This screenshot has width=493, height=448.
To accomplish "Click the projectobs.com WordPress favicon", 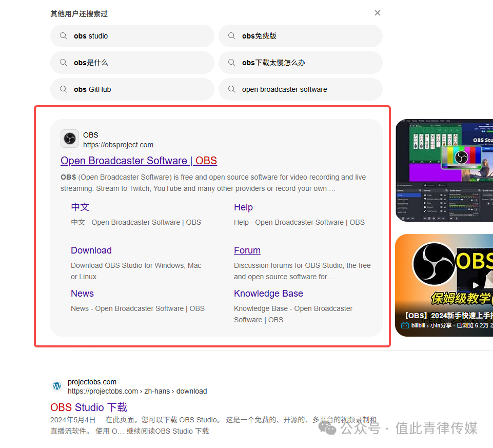I will pos(56,386).
